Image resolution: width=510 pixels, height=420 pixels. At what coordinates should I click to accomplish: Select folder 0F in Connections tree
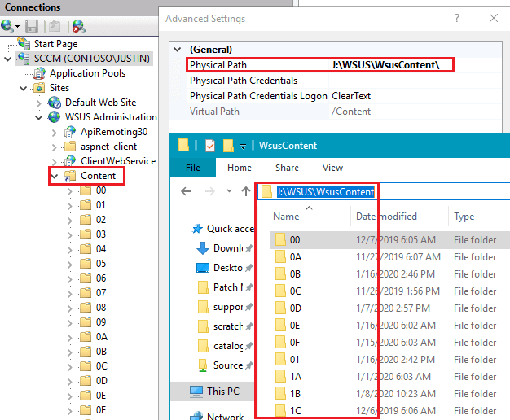coord(101,410)
